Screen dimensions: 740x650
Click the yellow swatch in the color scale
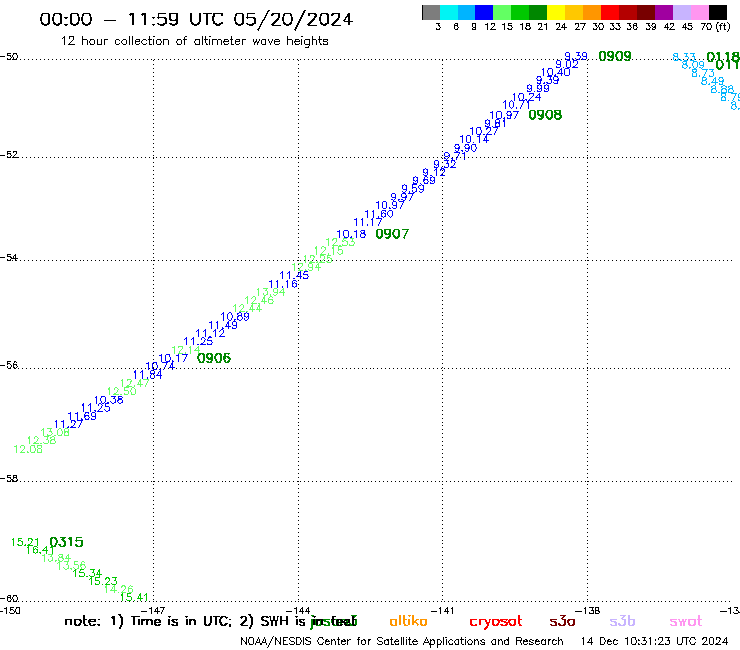point(556,12)
